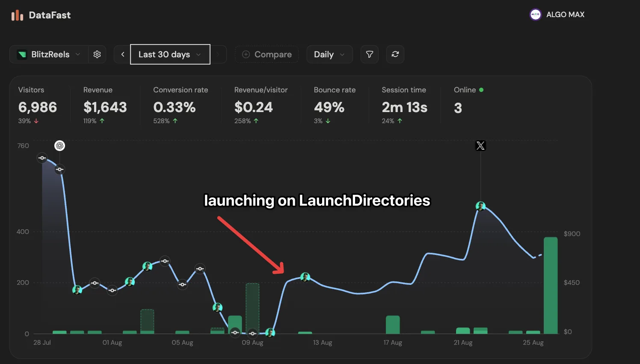Click the ChatGPT annotation icon on chart
Viewport: 640px width, 364px height.
tap(60, 146)
